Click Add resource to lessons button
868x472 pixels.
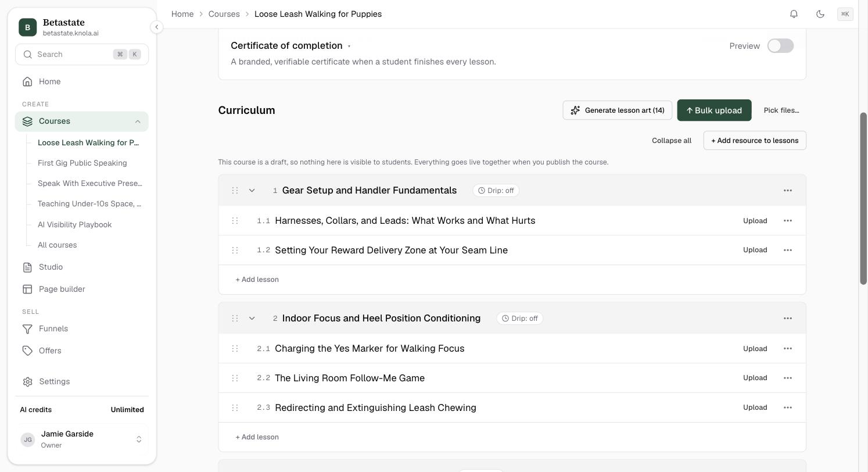[x=755, y=141]
